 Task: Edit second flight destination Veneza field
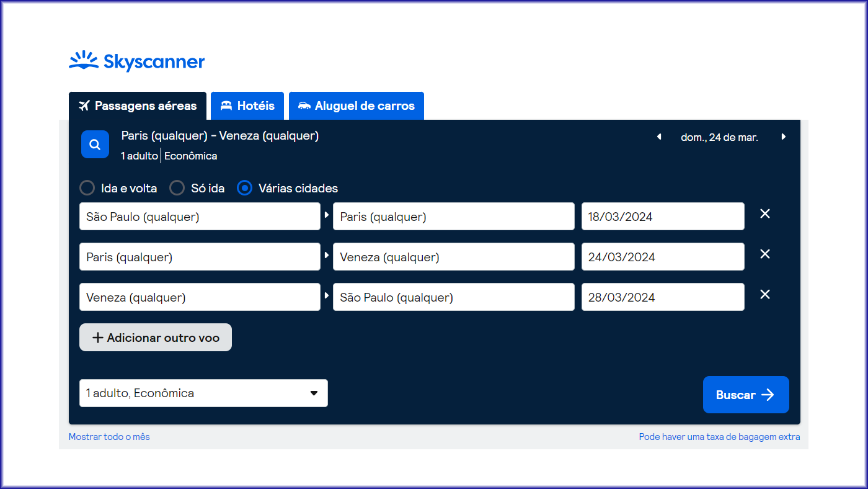(454, 257)
